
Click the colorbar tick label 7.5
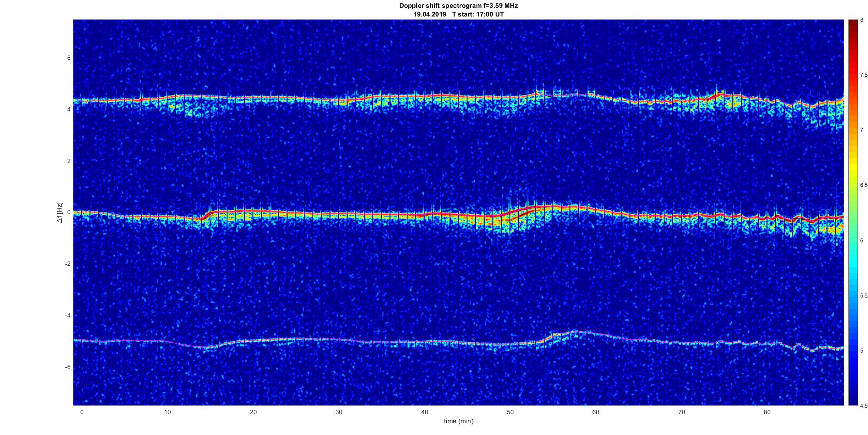864,75
